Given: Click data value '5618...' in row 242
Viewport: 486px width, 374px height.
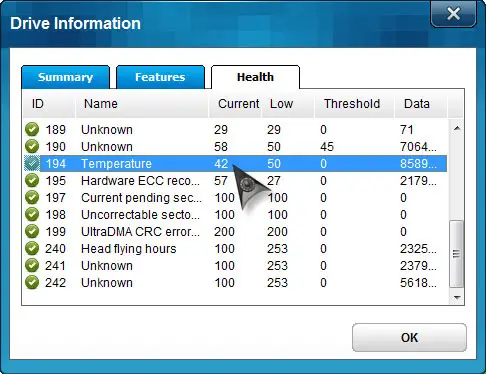Looking at the screenshot, I should click(418, 283).
